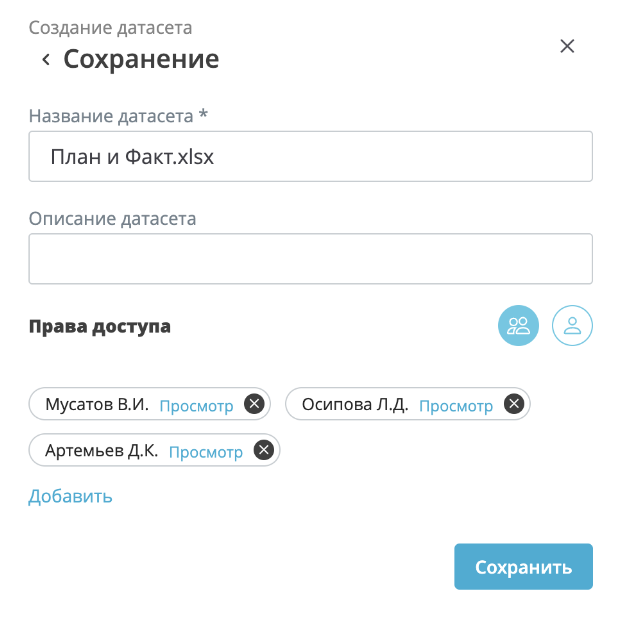Open Просмотр permission for Осипова Л.Д.
Viewport: 622px width, 620px height.
pos(456,406)
